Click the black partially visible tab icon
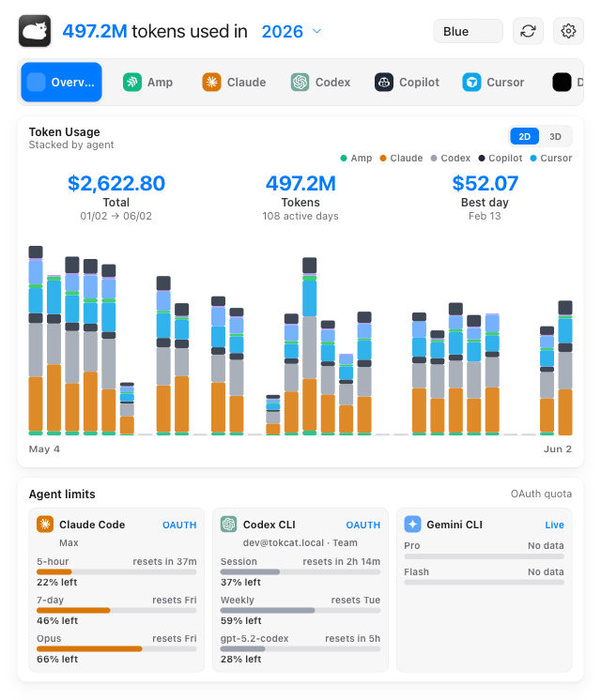Screen dimensions: 601x700 (x=562, y=83)
